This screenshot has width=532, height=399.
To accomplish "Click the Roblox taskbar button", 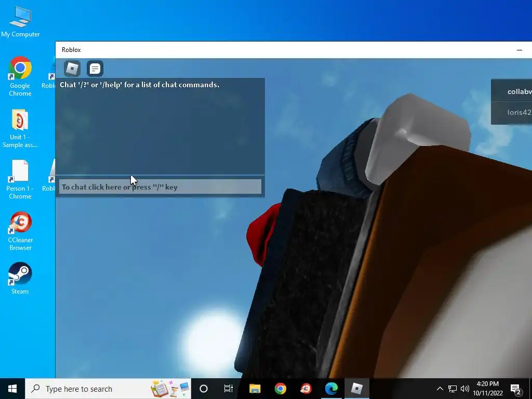I will [356, 389].
